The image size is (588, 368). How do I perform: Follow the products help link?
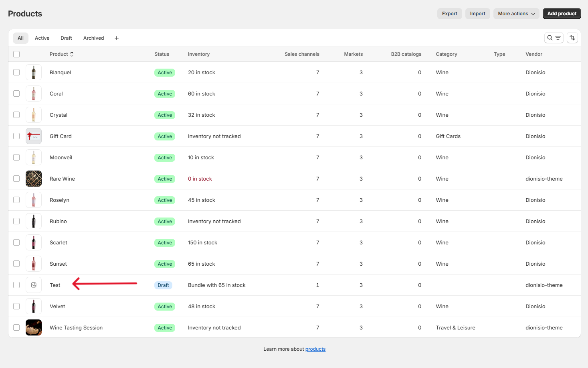(315, 349)
